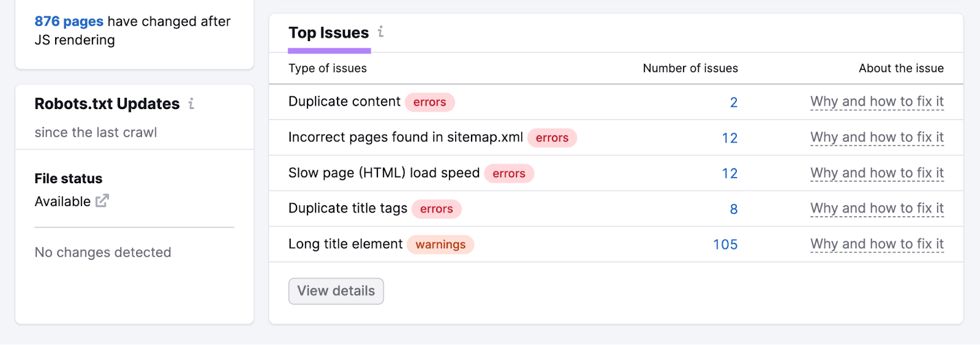Click the Available status text
This screenshot has width=980, height=345.
click(62, 202)
